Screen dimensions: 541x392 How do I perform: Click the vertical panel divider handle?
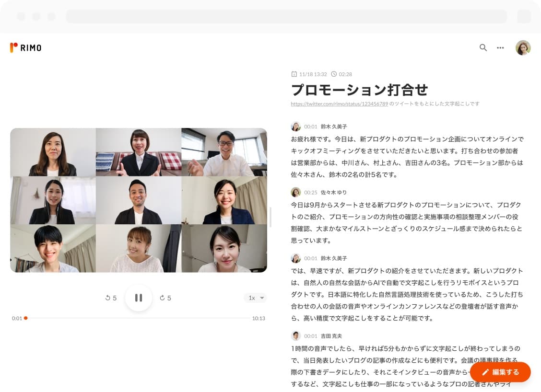[270, 217]
